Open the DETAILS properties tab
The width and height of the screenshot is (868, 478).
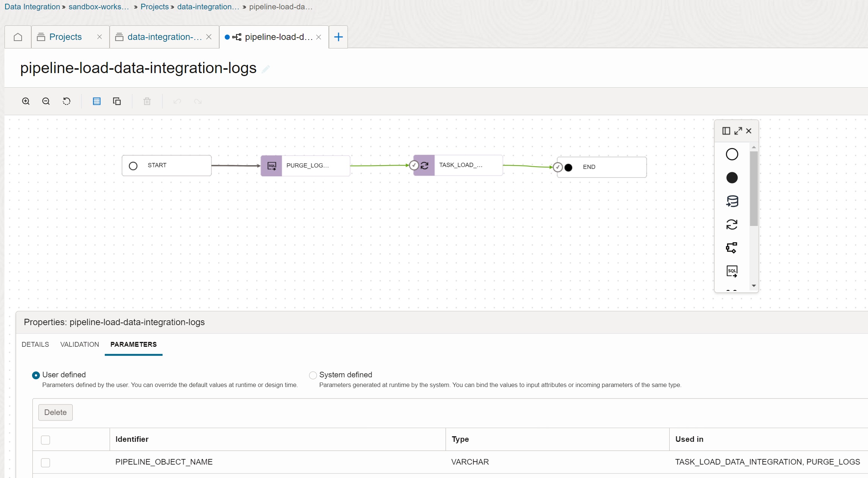[35, 344]
